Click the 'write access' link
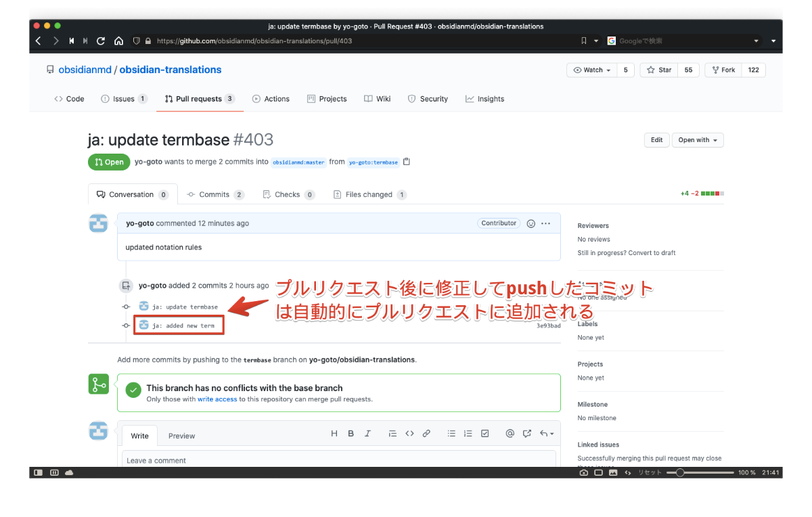 coord(217,399)
